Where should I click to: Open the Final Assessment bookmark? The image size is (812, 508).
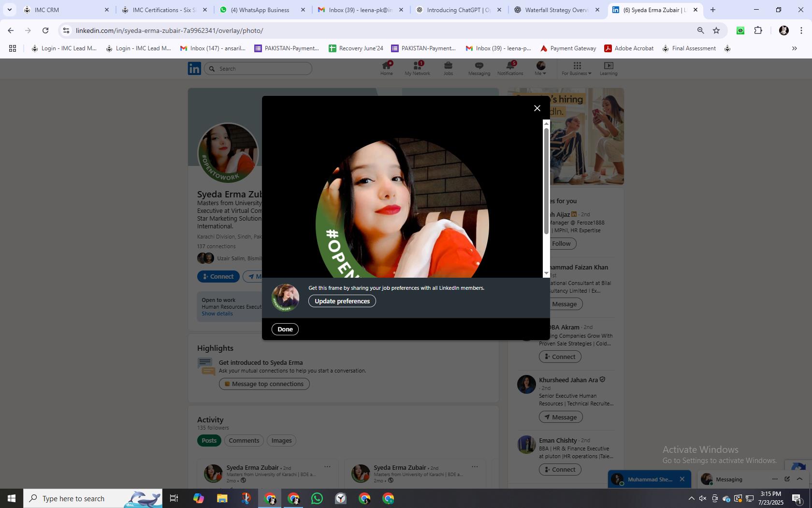(689, 48)
